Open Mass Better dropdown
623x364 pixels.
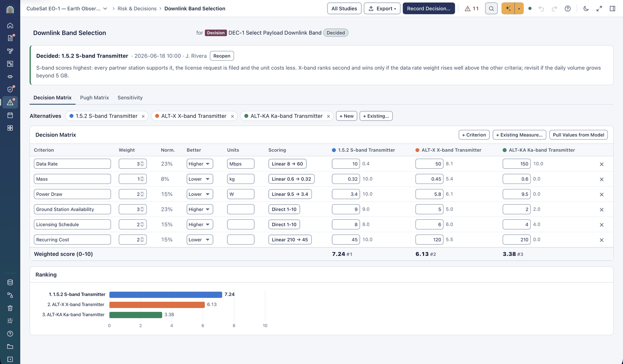pos(200,179)
